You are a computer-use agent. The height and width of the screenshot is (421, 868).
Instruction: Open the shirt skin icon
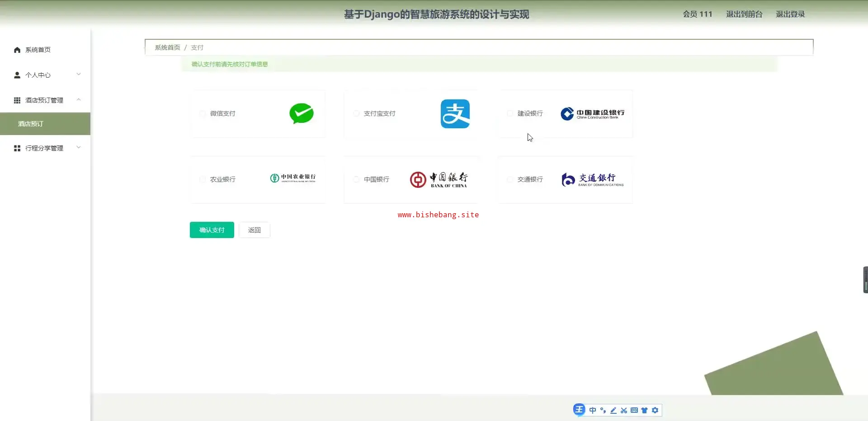(x=645, y=410)
